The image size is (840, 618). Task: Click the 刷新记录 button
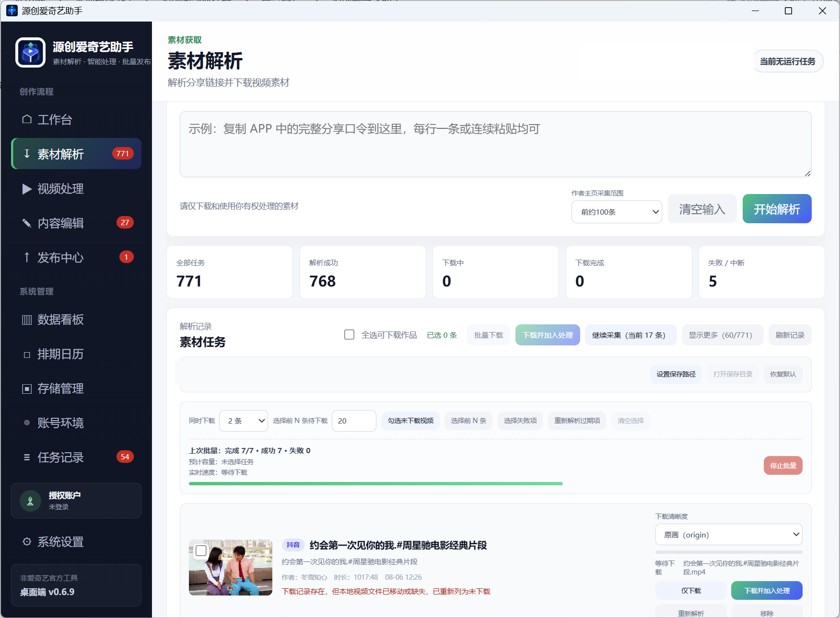click(x=790, y=335)
